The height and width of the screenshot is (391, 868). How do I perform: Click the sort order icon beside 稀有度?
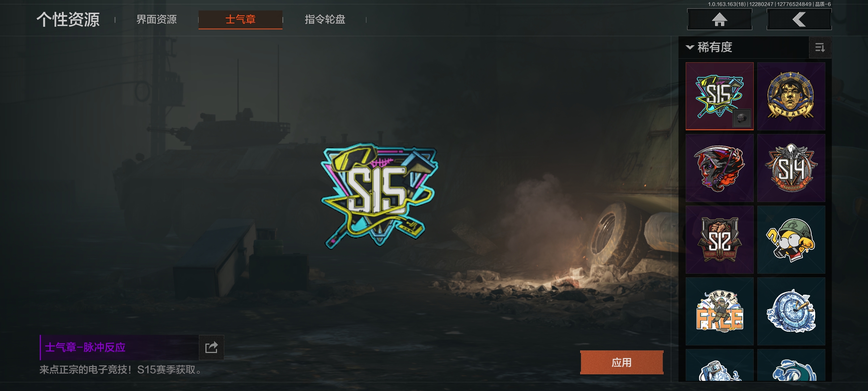820,47
